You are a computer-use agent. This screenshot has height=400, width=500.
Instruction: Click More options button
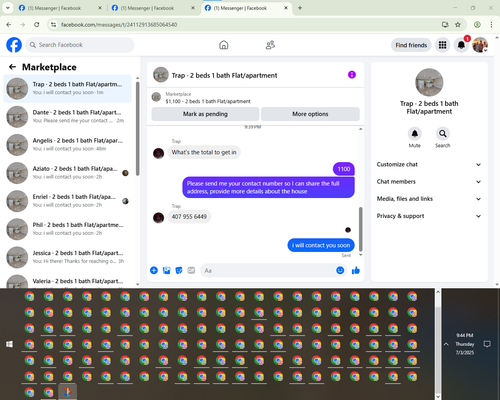[310, 114]
